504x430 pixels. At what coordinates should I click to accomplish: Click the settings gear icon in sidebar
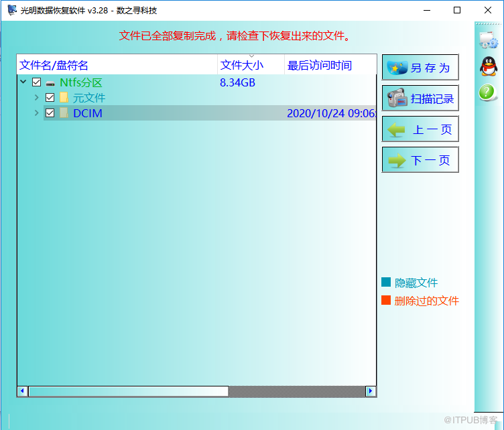[x=489, y=40]
